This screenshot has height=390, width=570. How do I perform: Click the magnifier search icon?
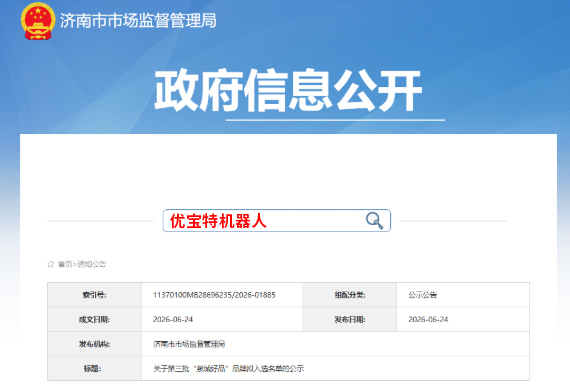point(374,220)
